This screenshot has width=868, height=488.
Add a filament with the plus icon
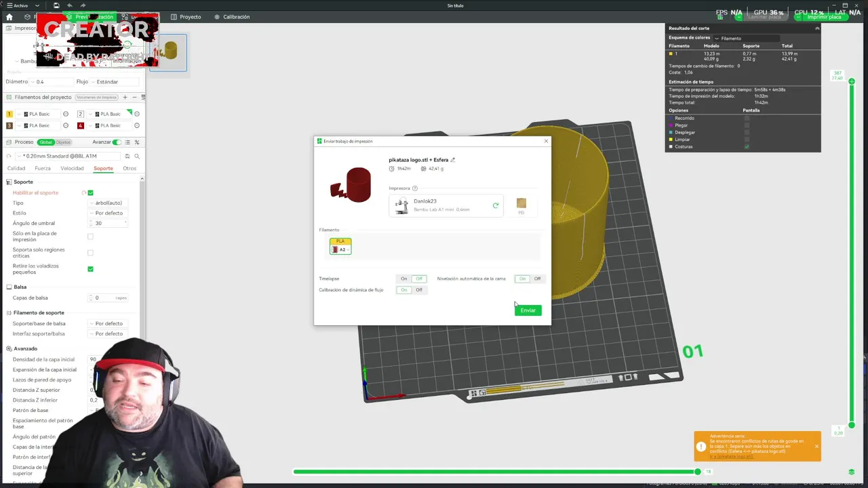pos(125,97)
